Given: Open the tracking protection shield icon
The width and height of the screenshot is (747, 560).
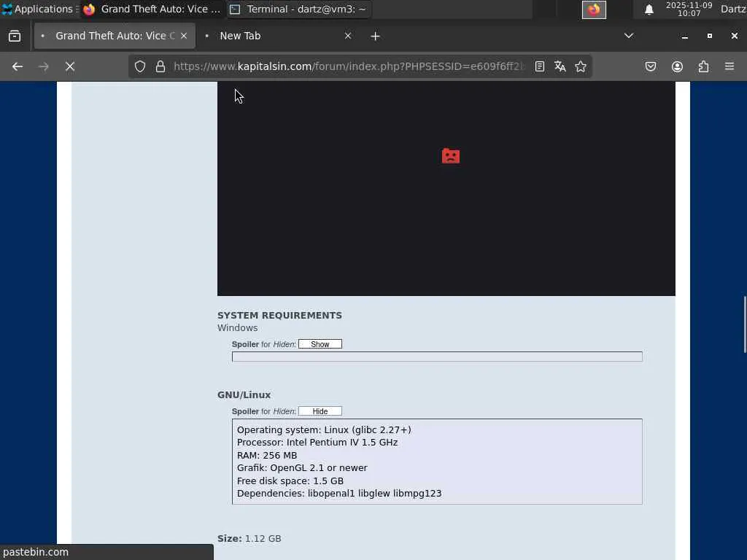Looking at the screenshot, I should 139,66.
